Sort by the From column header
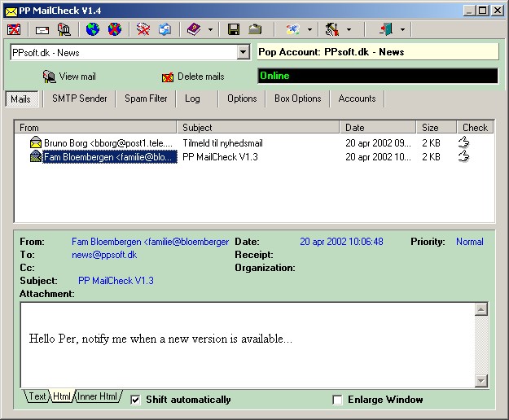Screen dimensions: 509x420 [95, 128]
